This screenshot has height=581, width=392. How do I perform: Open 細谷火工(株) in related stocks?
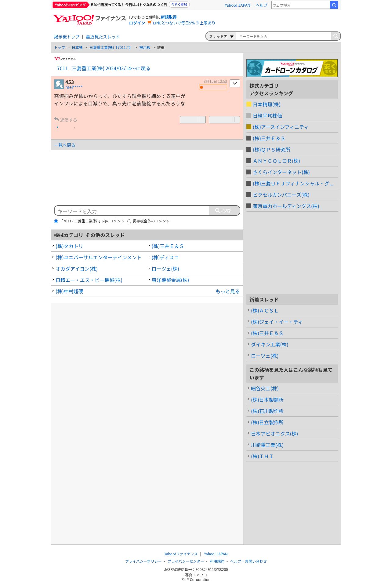pyautogui.click(x=265, y=389)
